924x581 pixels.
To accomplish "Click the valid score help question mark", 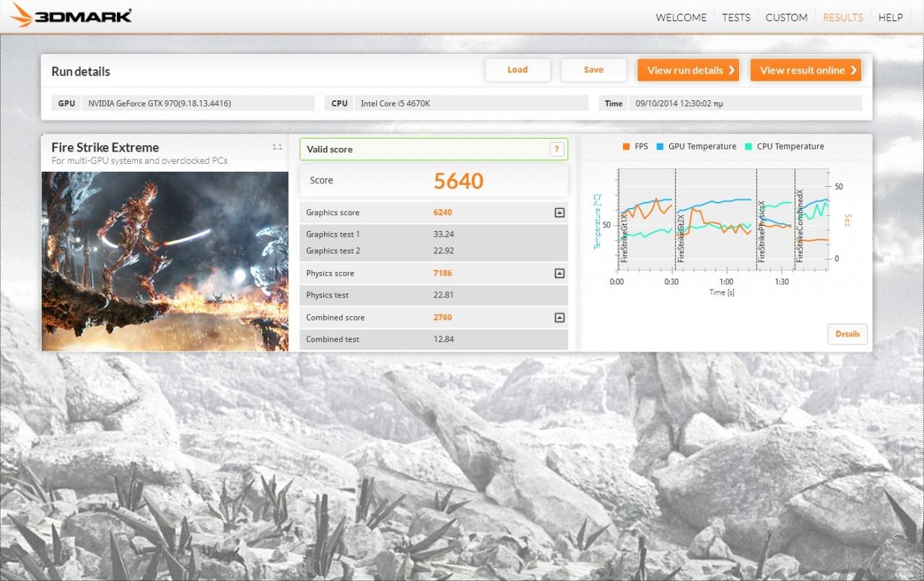I will tap(556, 149).
